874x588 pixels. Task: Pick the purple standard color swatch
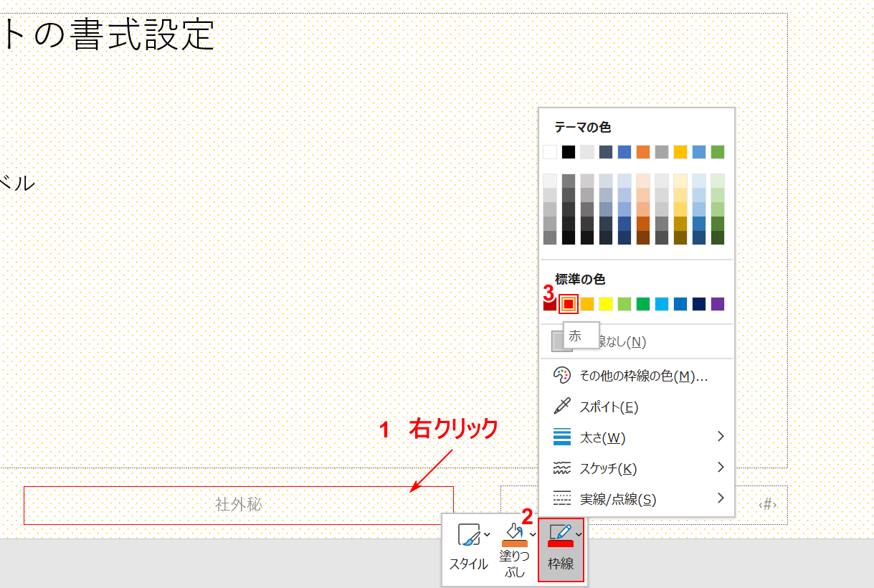point(718,304)
